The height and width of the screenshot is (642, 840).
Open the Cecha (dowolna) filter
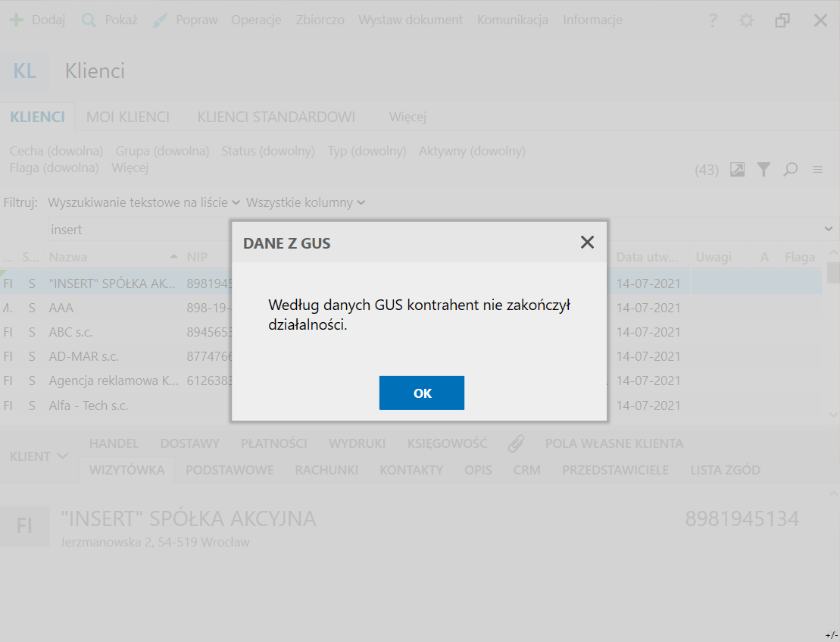56,151
